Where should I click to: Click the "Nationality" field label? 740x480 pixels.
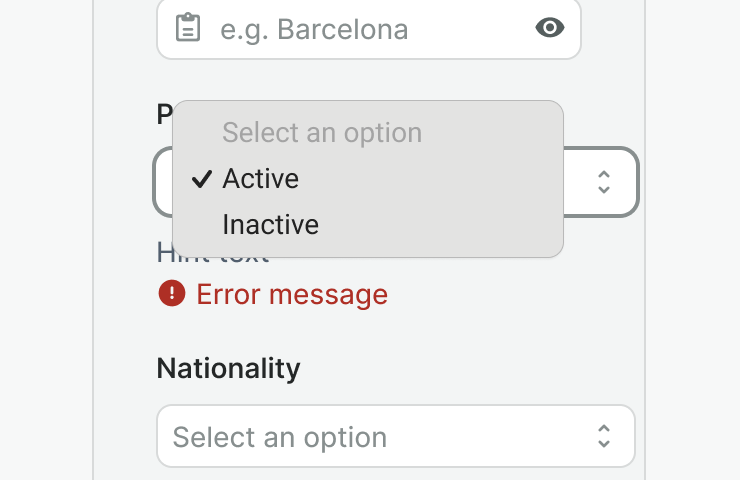click(x=228, y=368)
